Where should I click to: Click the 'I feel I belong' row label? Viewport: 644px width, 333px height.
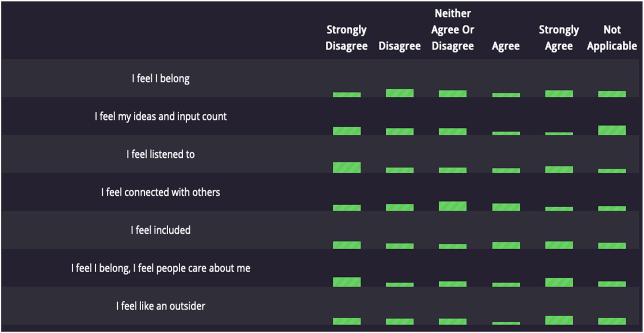pyautogui.click(x=160, y=78)
